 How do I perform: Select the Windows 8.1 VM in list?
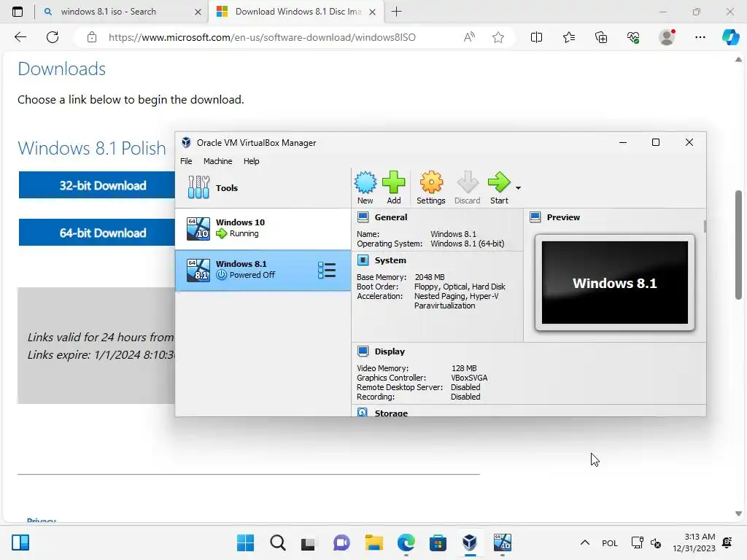coord(263,270)
